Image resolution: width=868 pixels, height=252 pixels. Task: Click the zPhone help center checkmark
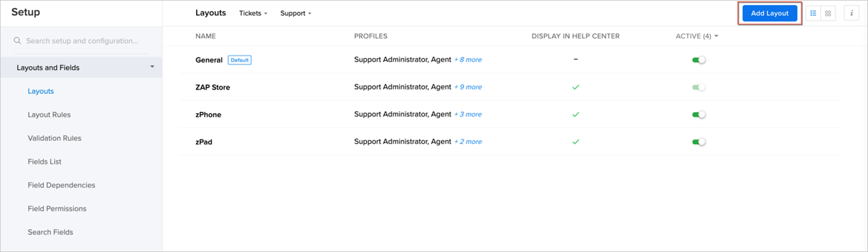coord(576,114)
